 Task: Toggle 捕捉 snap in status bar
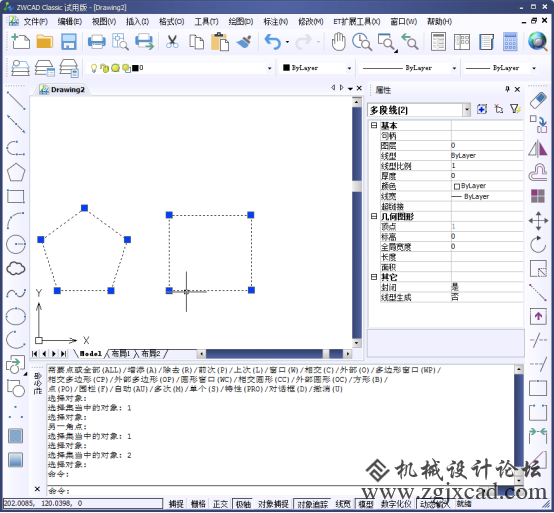176,504
